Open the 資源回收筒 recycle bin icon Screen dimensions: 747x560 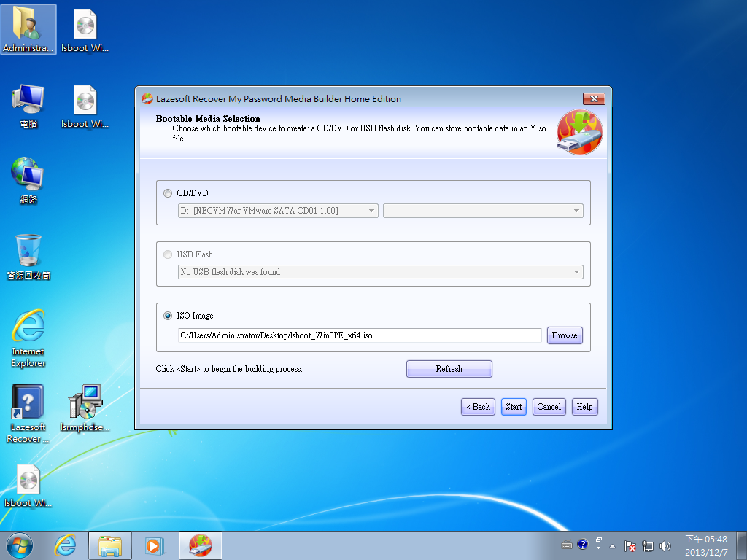[x=28, y=257]
